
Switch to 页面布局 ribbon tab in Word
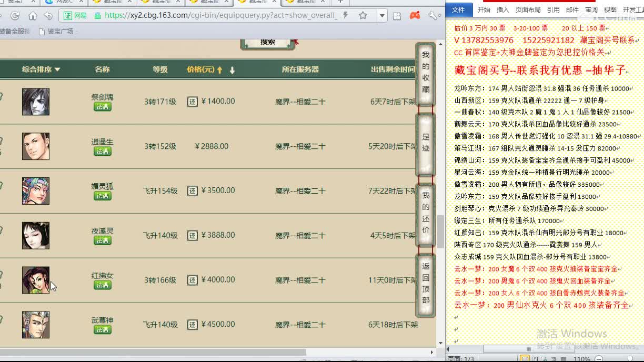pyautogui.click(x=528, y=9)
